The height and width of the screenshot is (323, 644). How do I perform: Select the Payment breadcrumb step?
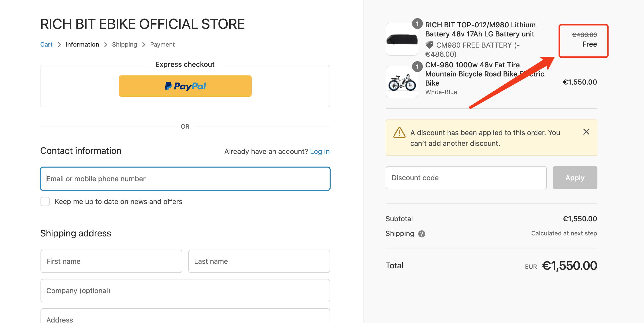162,45
